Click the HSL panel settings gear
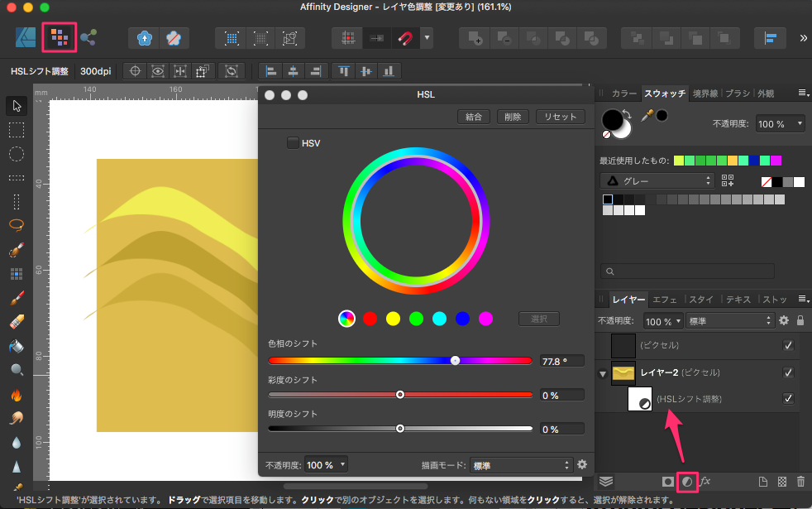Image resolution: width=812 pixels, height=509 pixels. pyautogui.click(x=582, y=464)
